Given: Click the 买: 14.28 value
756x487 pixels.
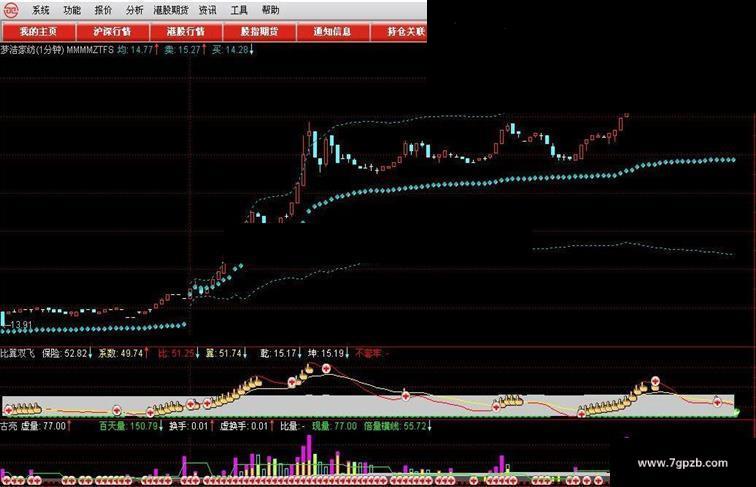Looking at the screenshot, I should tap(232, 50).
